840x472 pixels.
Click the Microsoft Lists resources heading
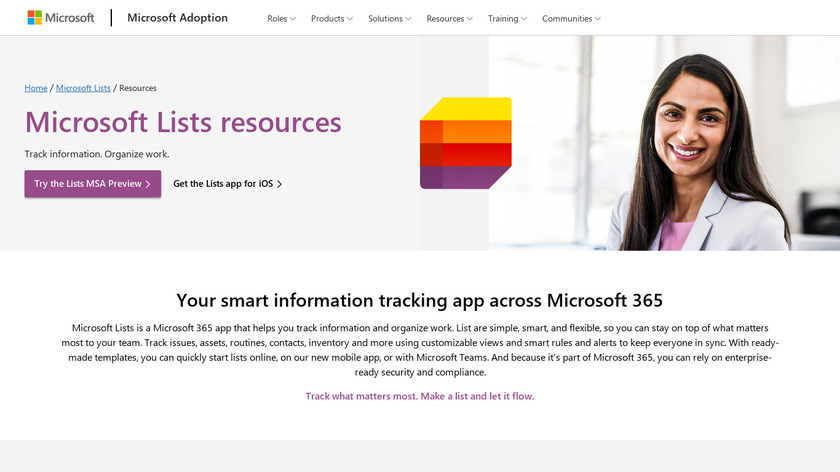[x=183, y=122]
